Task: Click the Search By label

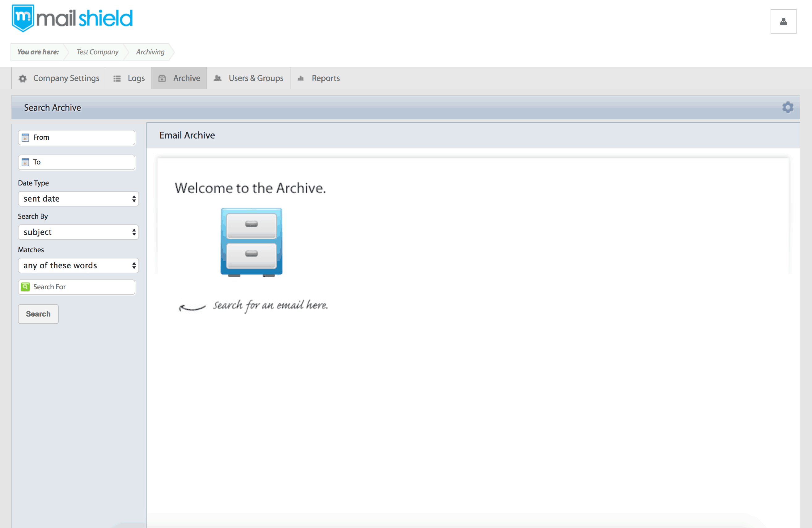Action: [33, 216]
